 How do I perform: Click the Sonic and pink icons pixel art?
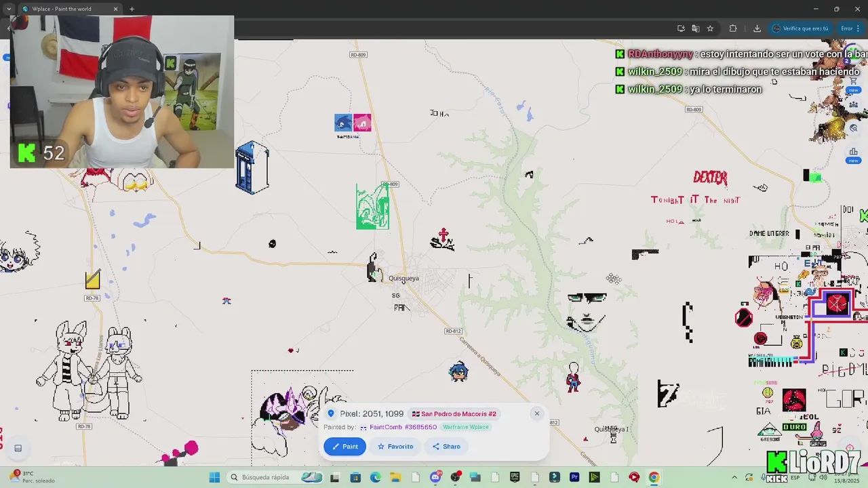coord(353,123)
